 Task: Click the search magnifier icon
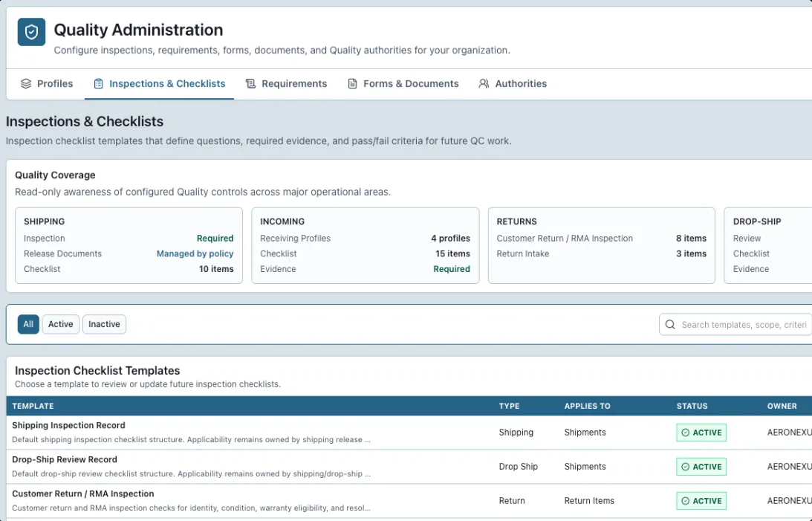click(670, 324)
